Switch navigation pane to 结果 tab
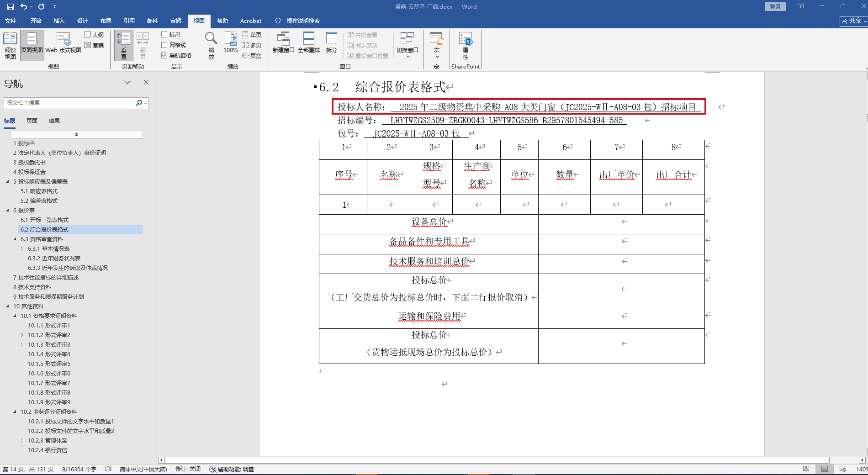Image resolution: width=868 pixels, height=475 pixels. coord(54,121)
